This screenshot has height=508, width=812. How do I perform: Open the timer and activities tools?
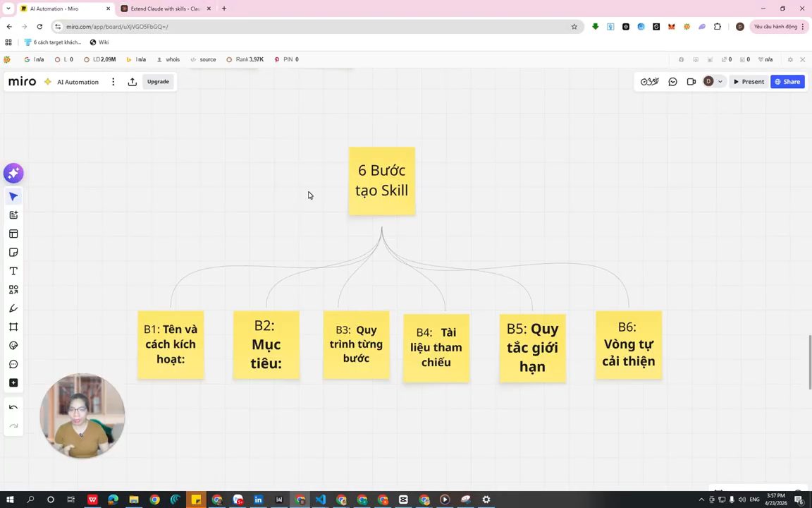tap(649, 82)
